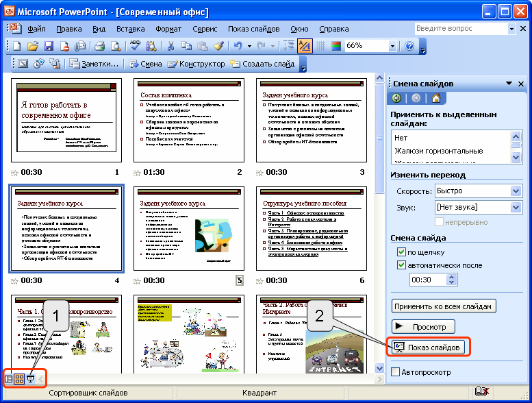Screen dimensions: 532x403
Task: Copy the selected slide
Action: pos(186,46)
